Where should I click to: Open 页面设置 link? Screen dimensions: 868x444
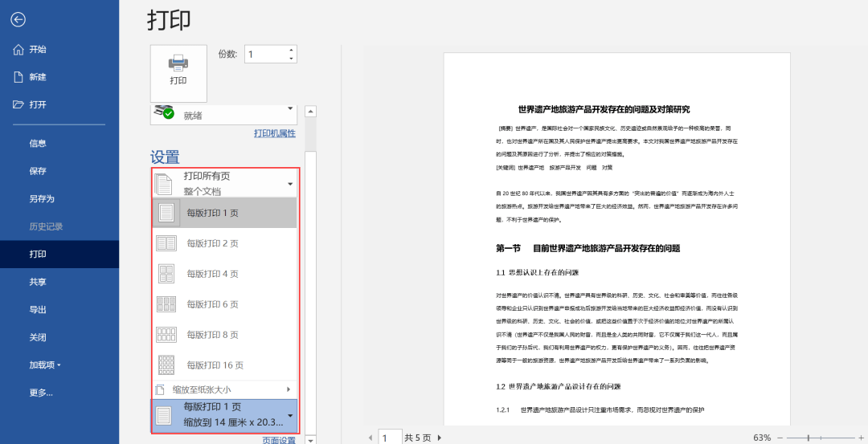click(x=278, y=440)
